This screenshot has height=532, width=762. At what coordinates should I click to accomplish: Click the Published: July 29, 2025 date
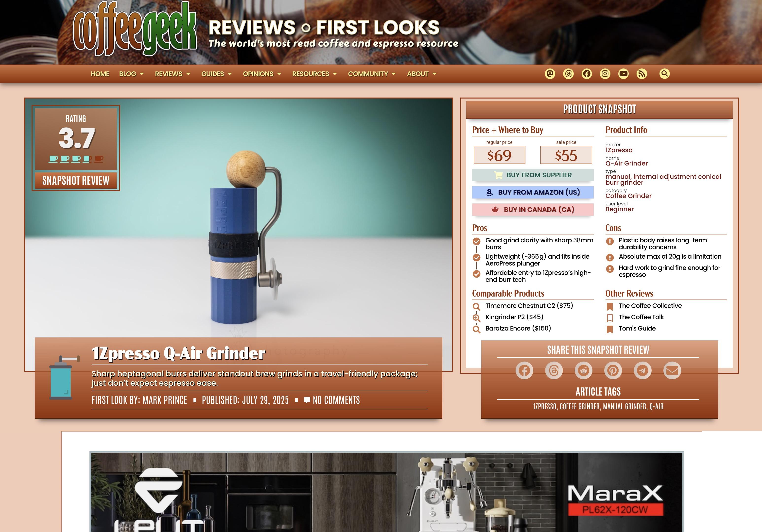coord(245,400)
